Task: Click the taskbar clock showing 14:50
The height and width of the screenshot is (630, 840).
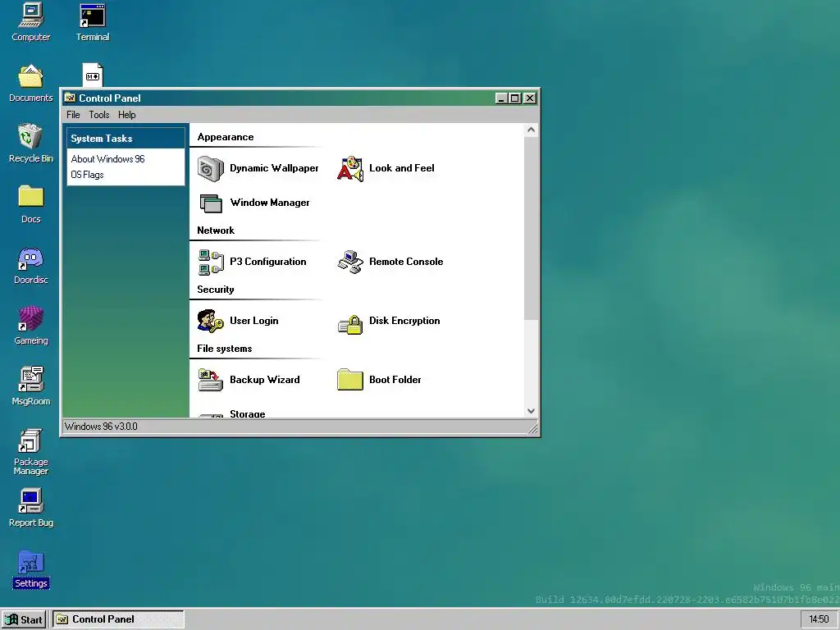Action: pyautogui.click(x=819, y=619)
